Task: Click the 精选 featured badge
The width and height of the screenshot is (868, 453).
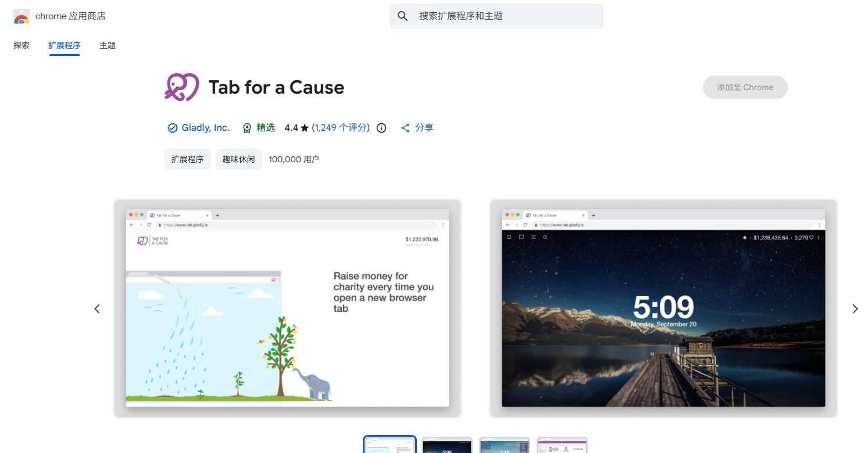Action: click(x=259, y=128)
